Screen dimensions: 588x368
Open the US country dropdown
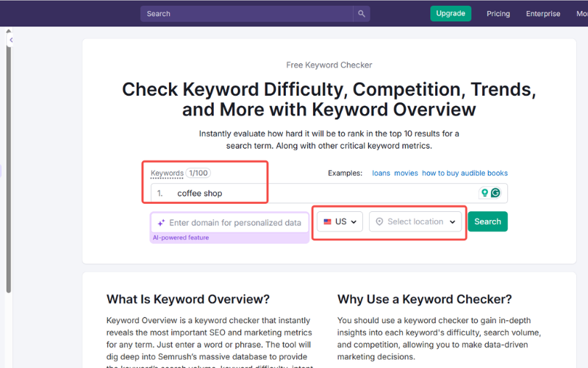pos(340,222)
